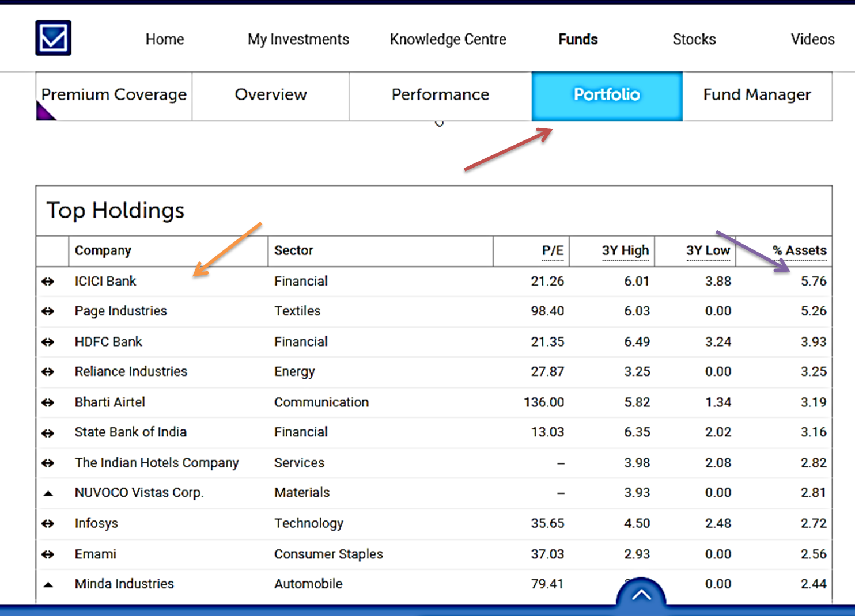
Task: Select the Fund Manager tab
Action: point(756,95)
